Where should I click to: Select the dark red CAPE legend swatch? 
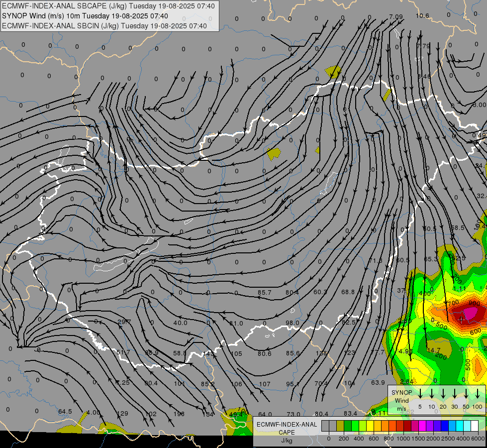click(x=407, y=426)
